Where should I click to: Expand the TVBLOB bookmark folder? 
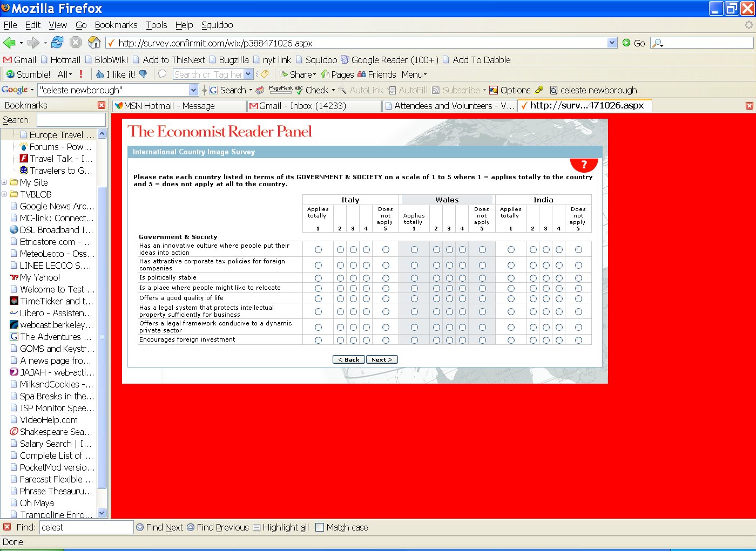click(x=4, y=194)
